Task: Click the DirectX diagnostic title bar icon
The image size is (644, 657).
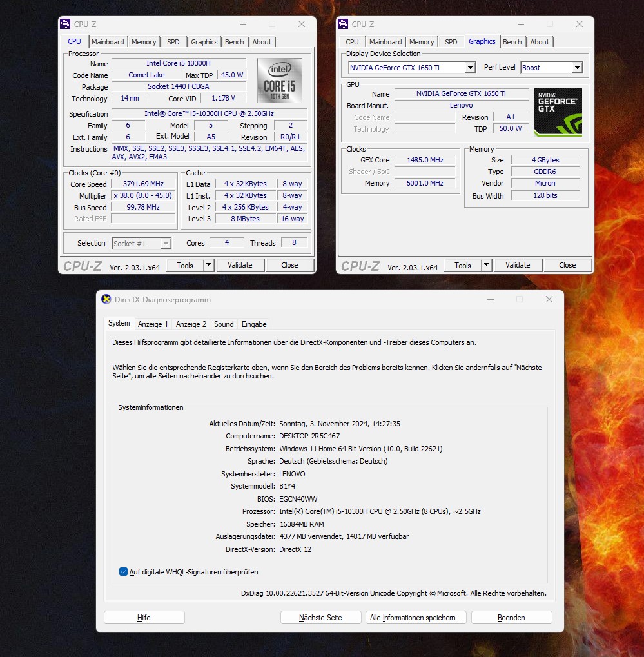Action: coord(106,299)
